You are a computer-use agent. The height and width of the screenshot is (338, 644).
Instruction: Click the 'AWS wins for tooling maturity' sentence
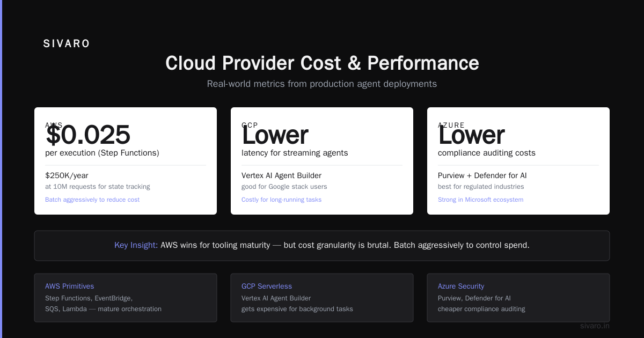345,245
